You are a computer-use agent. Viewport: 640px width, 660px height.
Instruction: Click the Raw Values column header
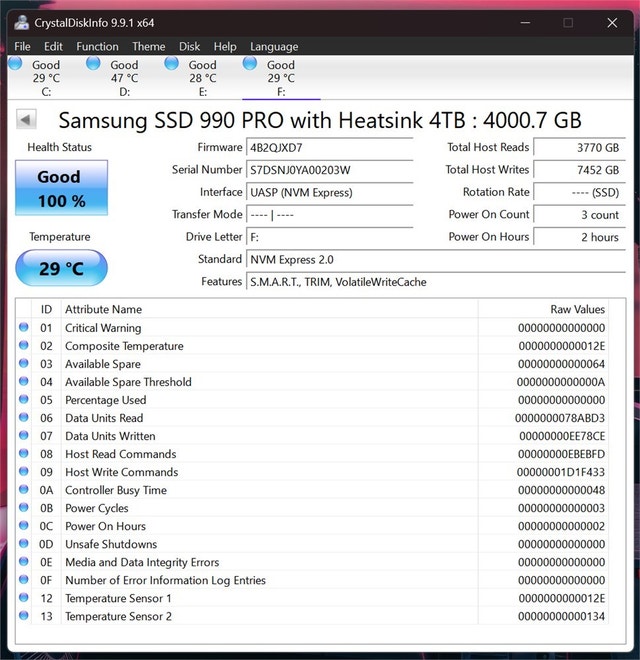click(x=543, y=309)
